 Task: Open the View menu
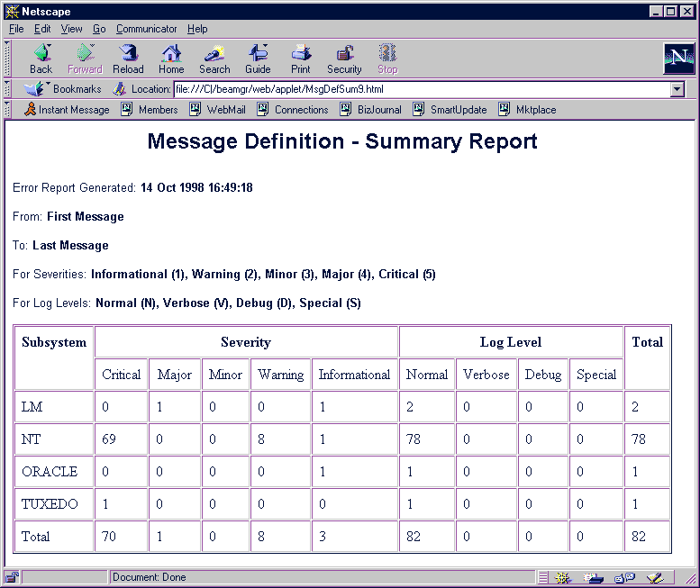point(71,29)
